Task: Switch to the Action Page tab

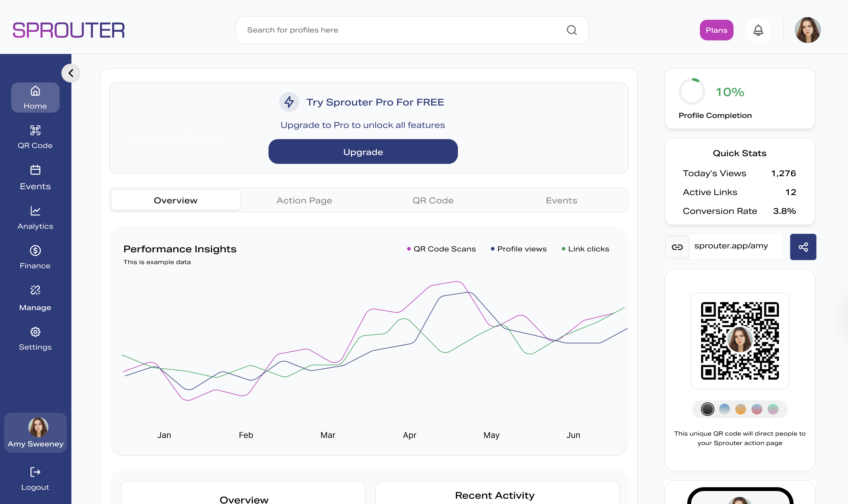Action: coord(304,200)
